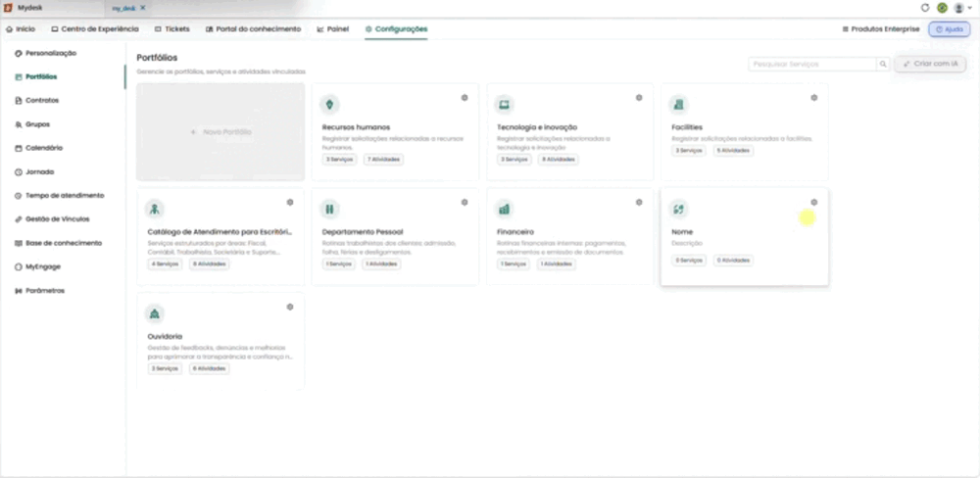The height and width of the screenshot is (478, 980).
Task: Click the Mydesk app logo
Action: coord(8,8)
